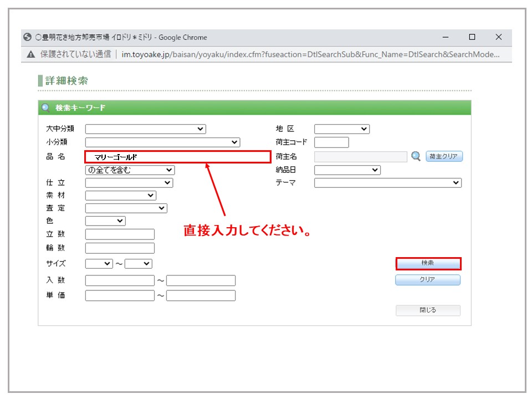532x399 pixels.
Task: Click the 立数 input field
Action: tap(120, 234)
